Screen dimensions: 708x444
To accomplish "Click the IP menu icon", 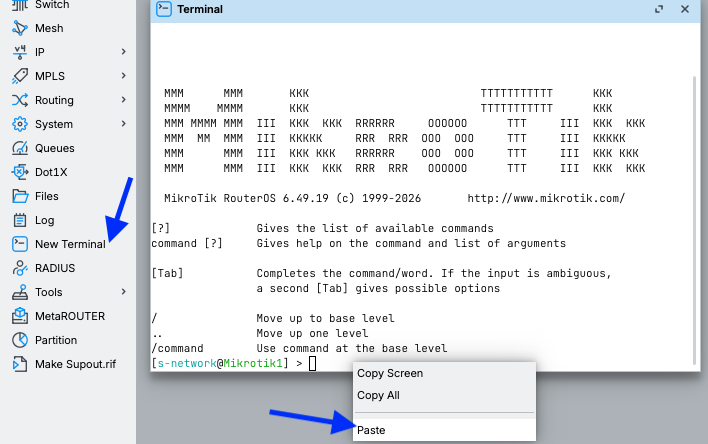I will point(20,52).
